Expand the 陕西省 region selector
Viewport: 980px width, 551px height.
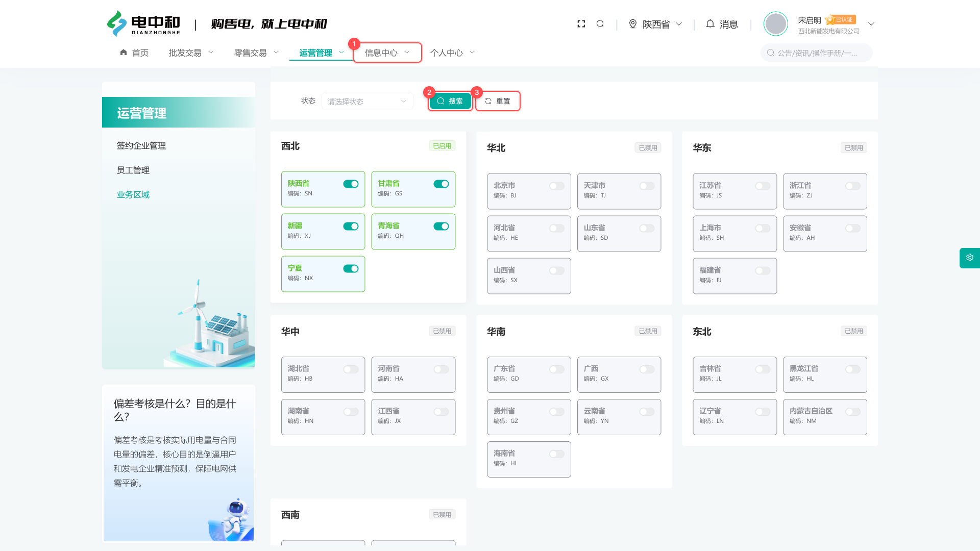point(656,24)
